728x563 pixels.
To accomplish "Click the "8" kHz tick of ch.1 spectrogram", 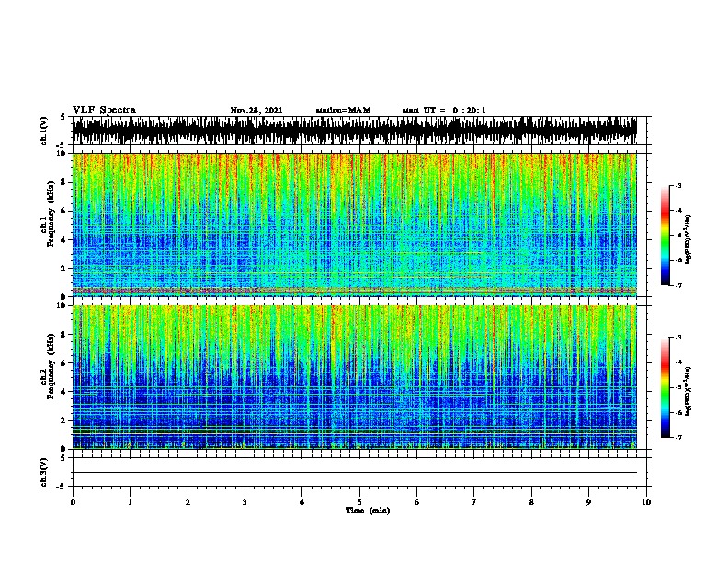I will (63, 182).
